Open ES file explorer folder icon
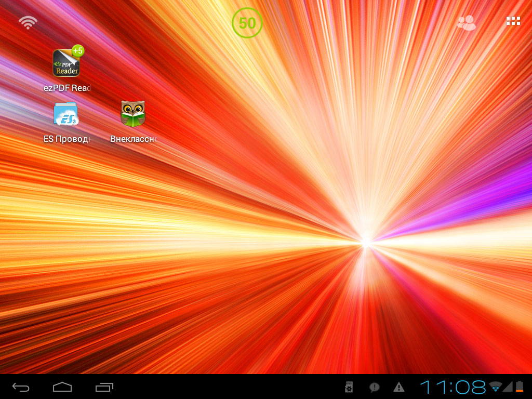 [x=66, y=114]
